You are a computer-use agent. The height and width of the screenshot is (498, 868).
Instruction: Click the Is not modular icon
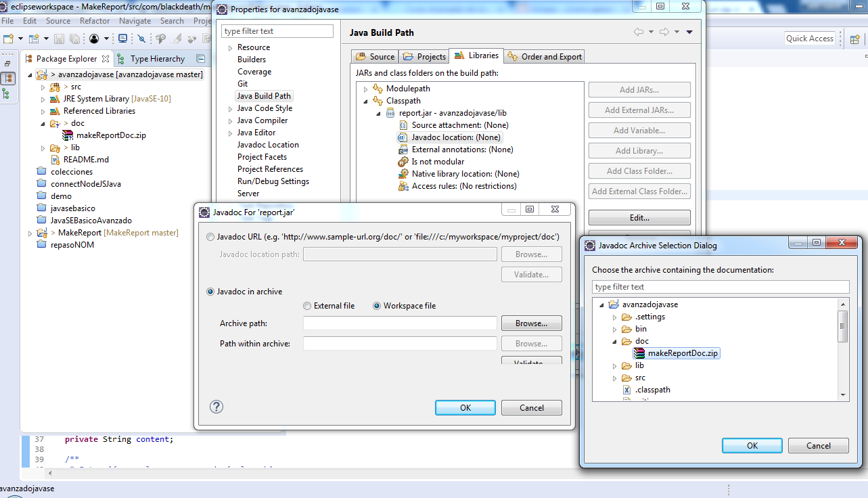(403, 162)
